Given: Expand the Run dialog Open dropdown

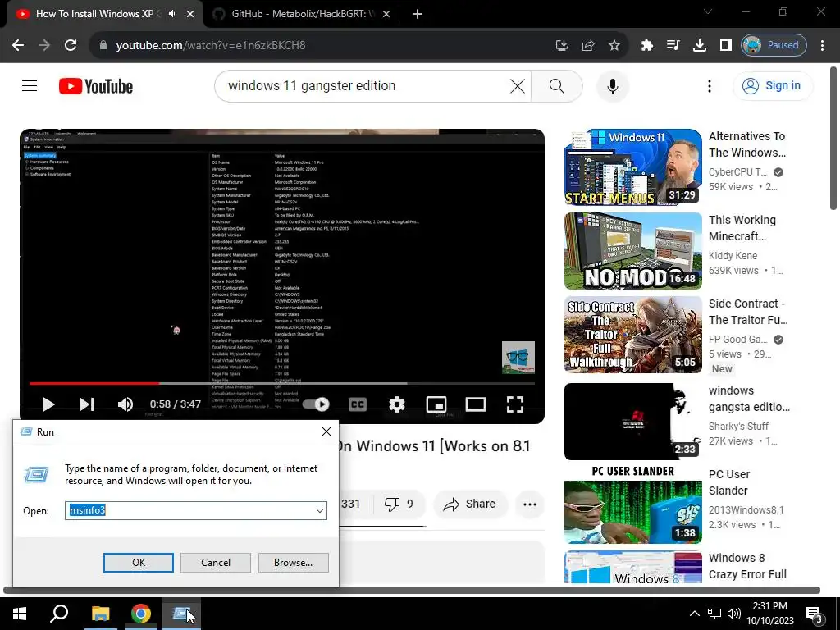Looking at the screenshot, I should [319, 510].
